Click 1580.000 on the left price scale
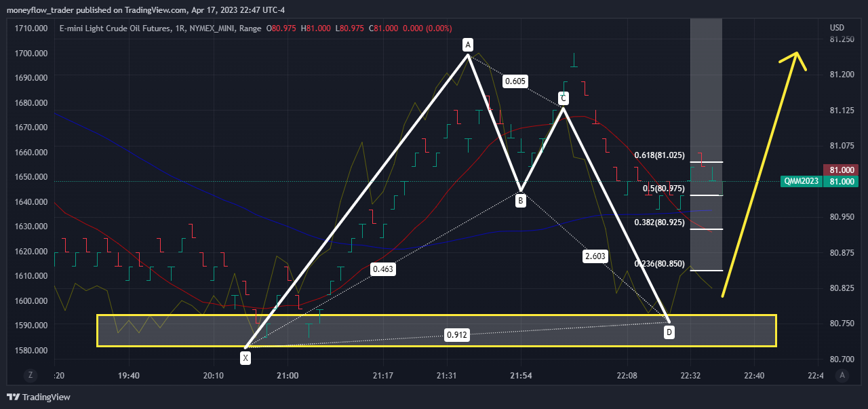868x409 pixels. coord(31,350)
